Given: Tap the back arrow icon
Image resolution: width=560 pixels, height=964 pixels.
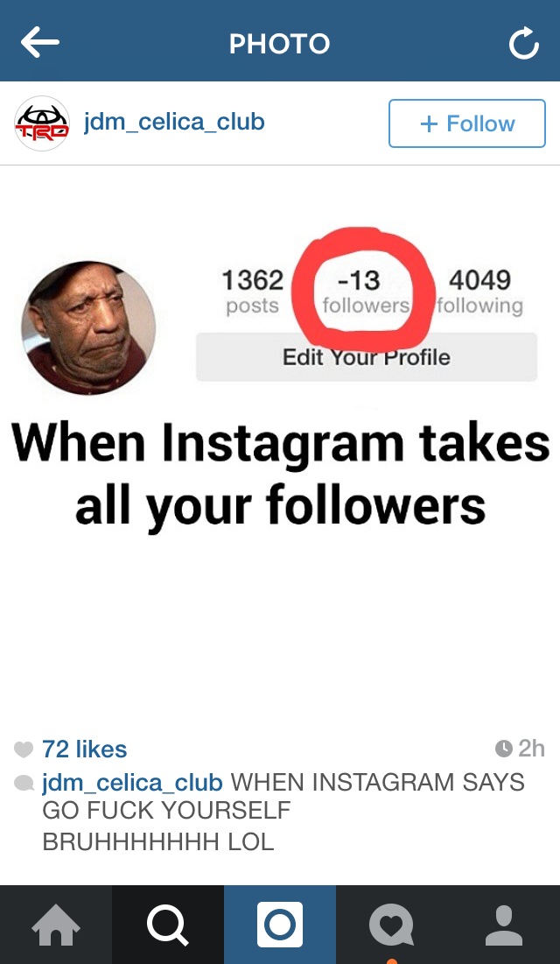Looking at the screenshot, I should tap(40, 43).
